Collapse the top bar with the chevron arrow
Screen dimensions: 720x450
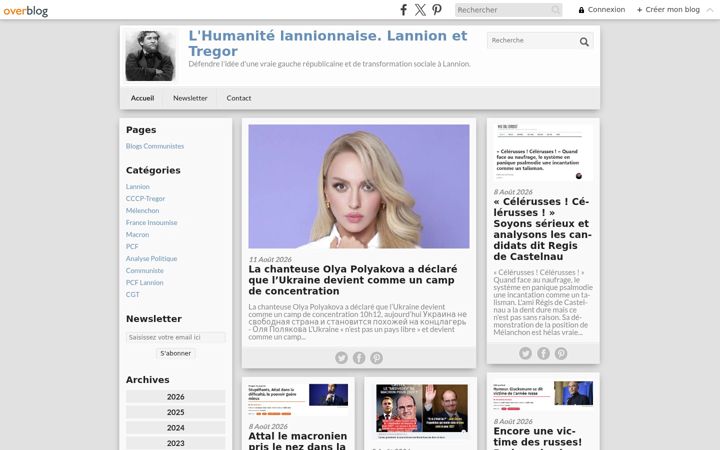[710, 10]
